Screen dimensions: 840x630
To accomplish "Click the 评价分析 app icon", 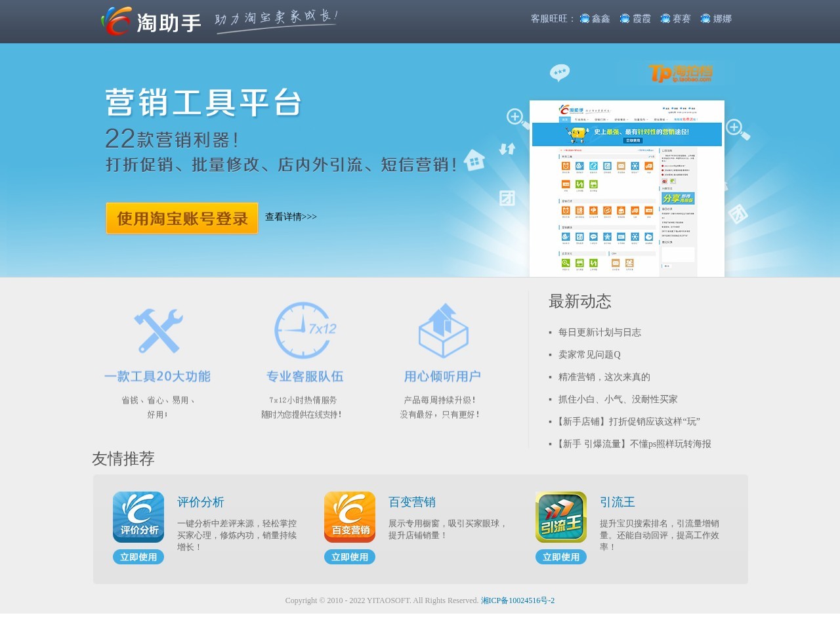I will (x=138, y=517).
